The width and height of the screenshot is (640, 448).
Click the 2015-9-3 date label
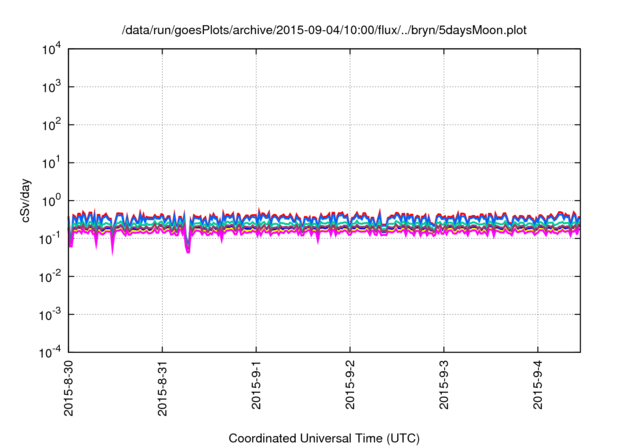(x=444, y=384)
